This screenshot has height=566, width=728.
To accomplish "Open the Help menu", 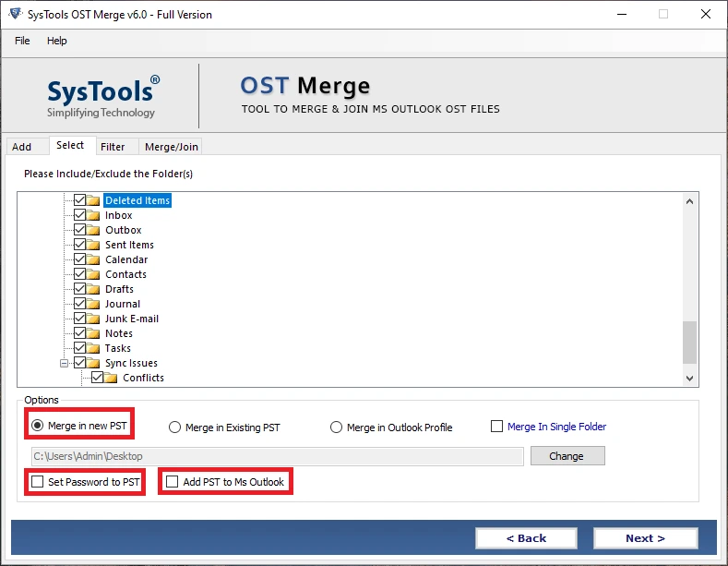I will pos(56,41).
